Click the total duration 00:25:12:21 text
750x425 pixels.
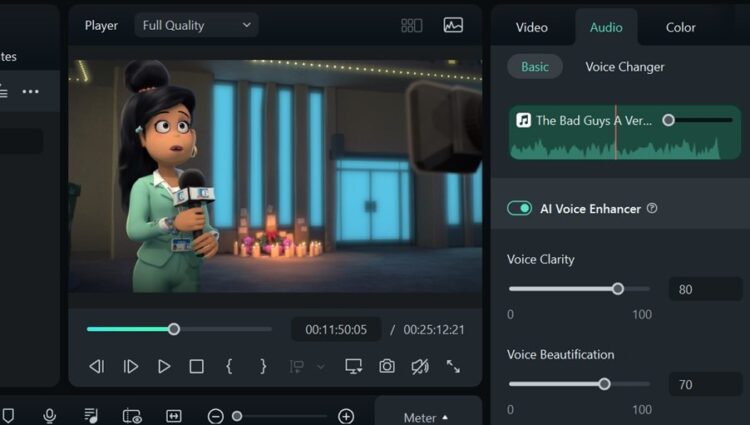click(x=434, y=330)
